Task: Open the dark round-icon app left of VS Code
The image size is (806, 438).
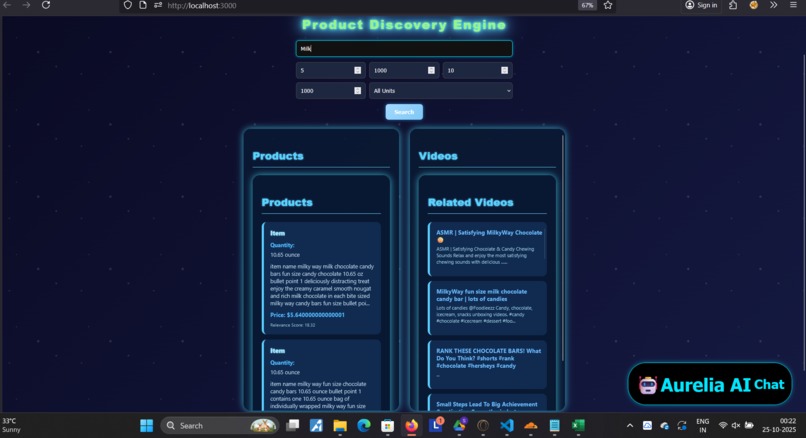Action: pyautogui.click(x=483, y=426)
